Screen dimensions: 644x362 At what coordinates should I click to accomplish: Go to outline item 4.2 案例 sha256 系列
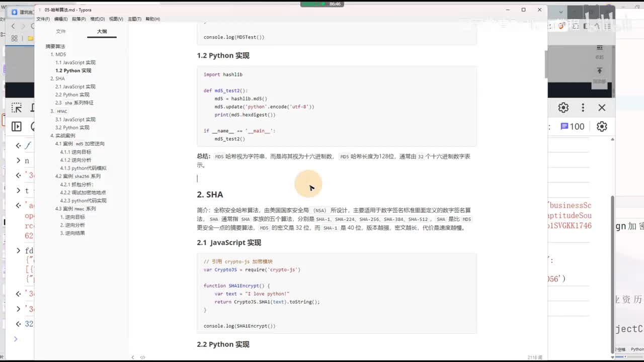point(78,176)
